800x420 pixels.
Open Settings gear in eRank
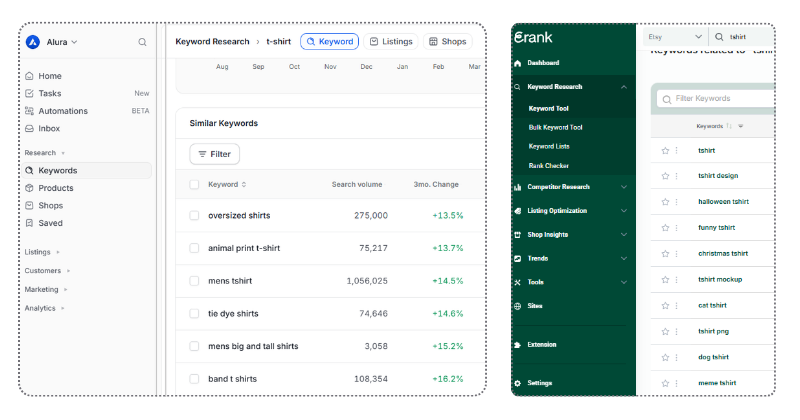[x=517, y=383]
